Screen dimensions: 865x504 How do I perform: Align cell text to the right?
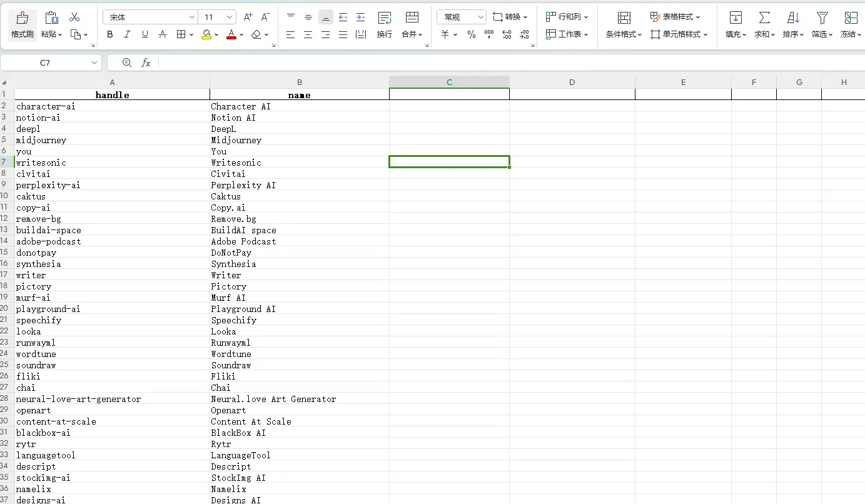pos(325,34)
